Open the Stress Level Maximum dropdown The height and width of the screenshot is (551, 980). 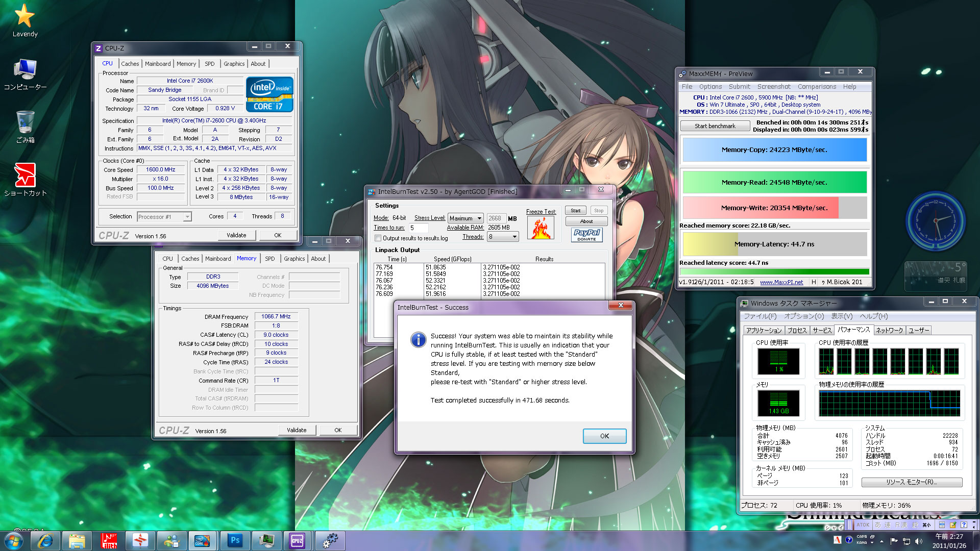click(465, 218)
